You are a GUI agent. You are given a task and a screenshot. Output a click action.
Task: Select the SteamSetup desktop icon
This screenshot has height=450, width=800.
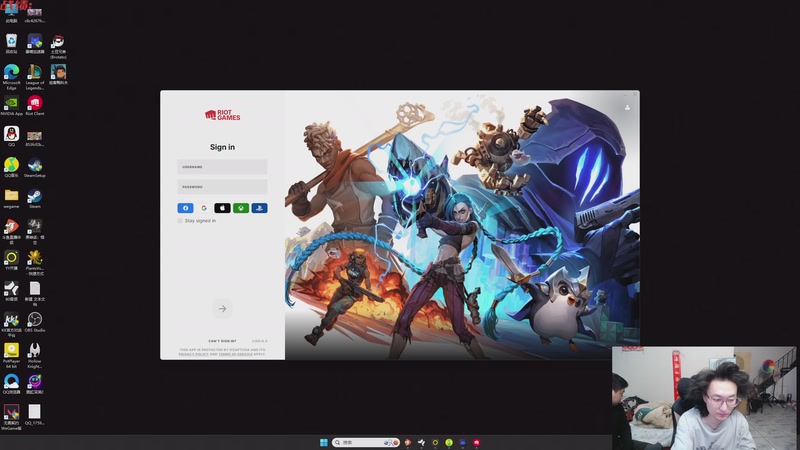35,167
